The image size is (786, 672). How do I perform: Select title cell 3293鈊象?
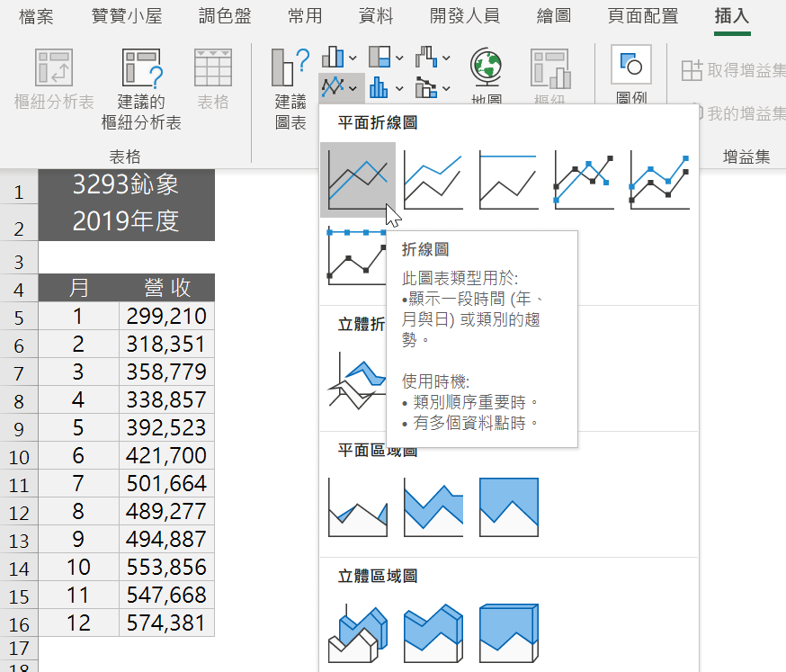click(x=126, y=185)
